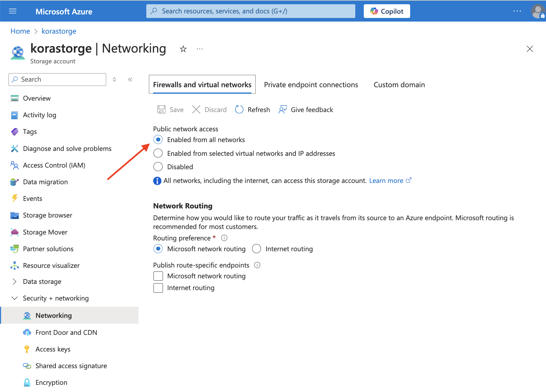This screenshot has width=546, height=392.
Task: Switch to Private endpoint connections tab
Action: pos(311,85)
